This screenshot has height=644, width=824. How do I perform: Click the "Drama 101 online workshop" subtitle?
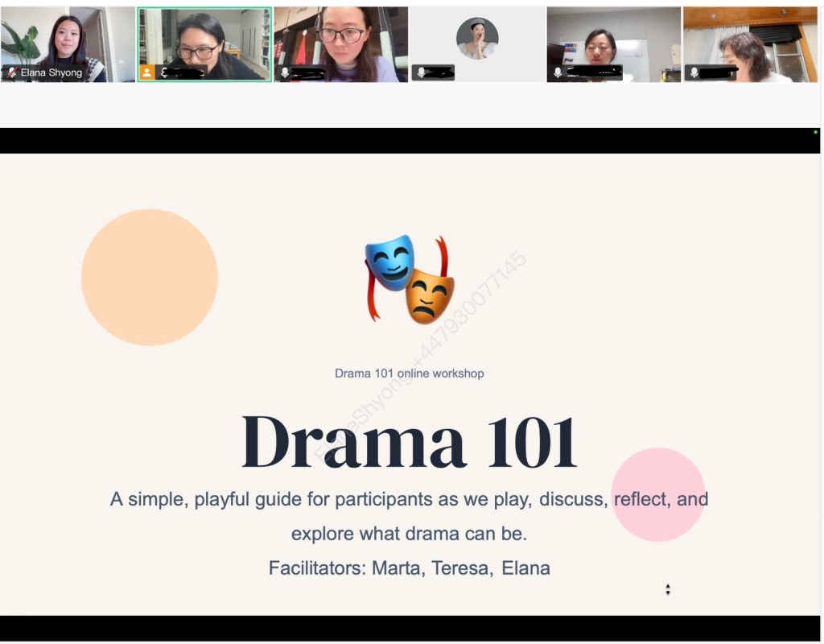[409, 374]
